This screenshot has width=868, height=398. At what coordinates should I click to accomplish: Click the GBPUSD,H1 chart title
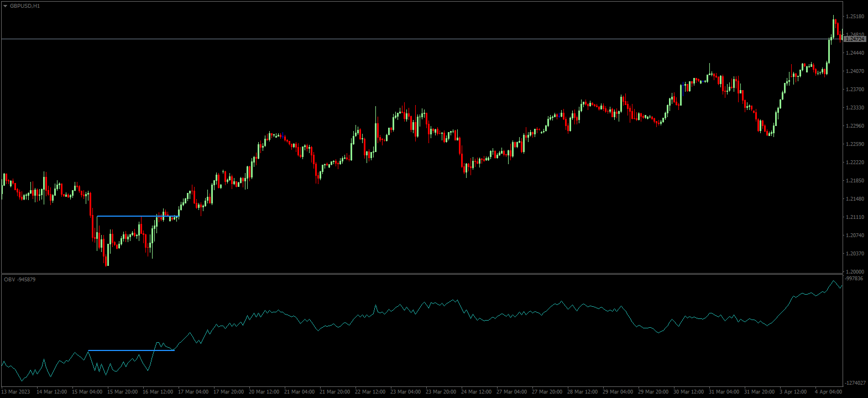click(x=25, y=6)
